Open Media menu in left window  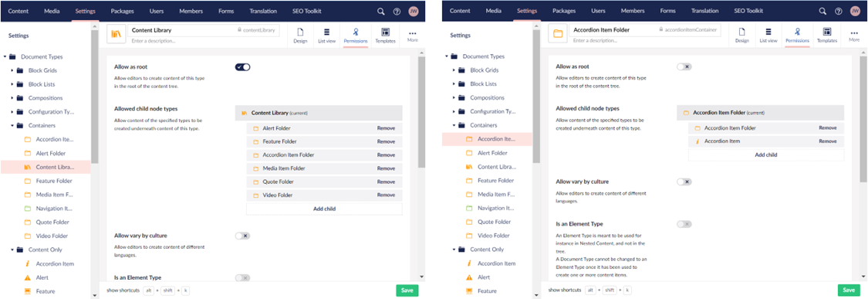(51, 11)
